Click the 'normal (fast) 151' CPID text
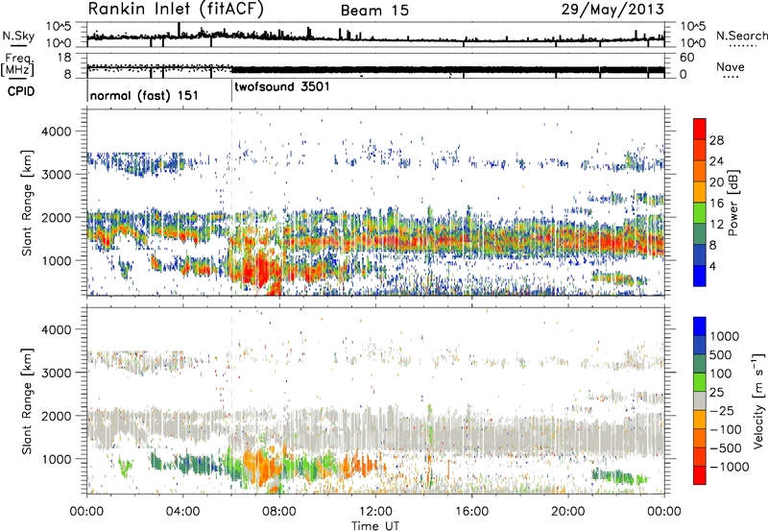Image resolution: width=768 pixels, height=532 pixels. coord(144,95)
